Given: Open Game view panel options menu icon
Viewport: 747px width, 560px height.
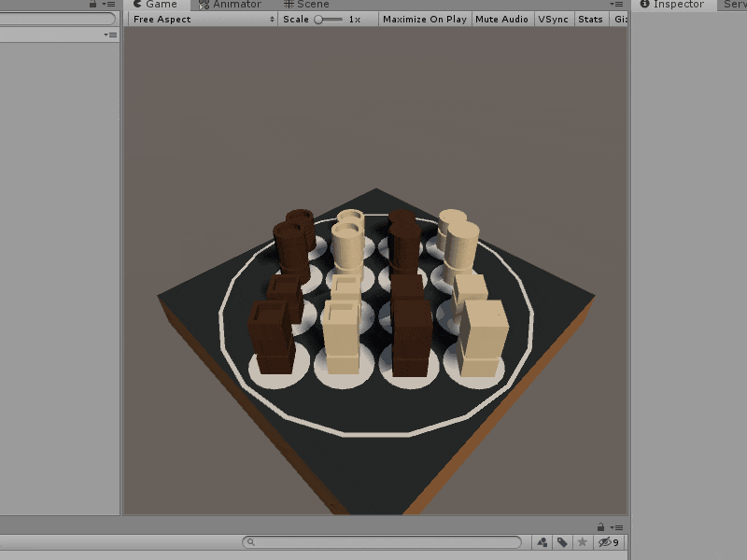Looking at the screenshot, I should pos(617,4).
